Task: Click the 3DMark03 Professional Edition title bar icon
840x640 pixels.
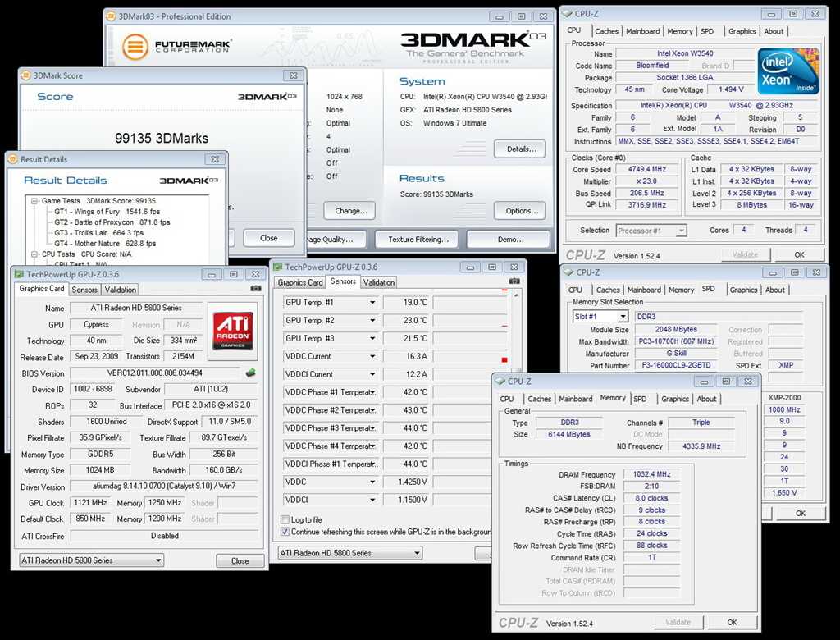Action: coord(112,16)
